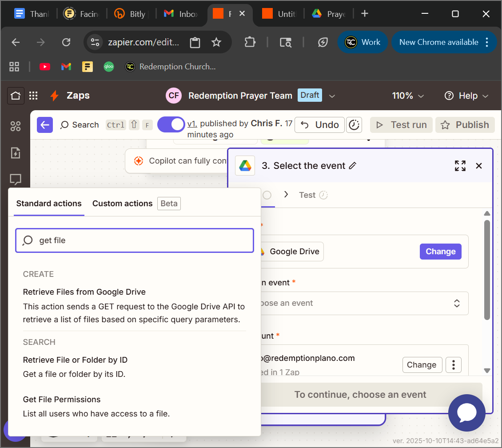Expand the Help menu
This screenshot has width=502, height=448.
(466, 96)
